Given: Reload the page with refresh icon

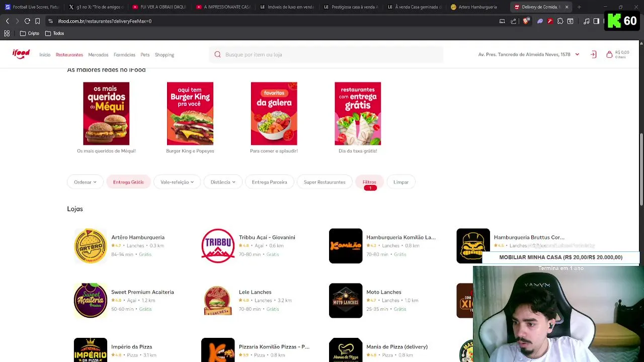Looking at the screenshot, I should point(27,21).
